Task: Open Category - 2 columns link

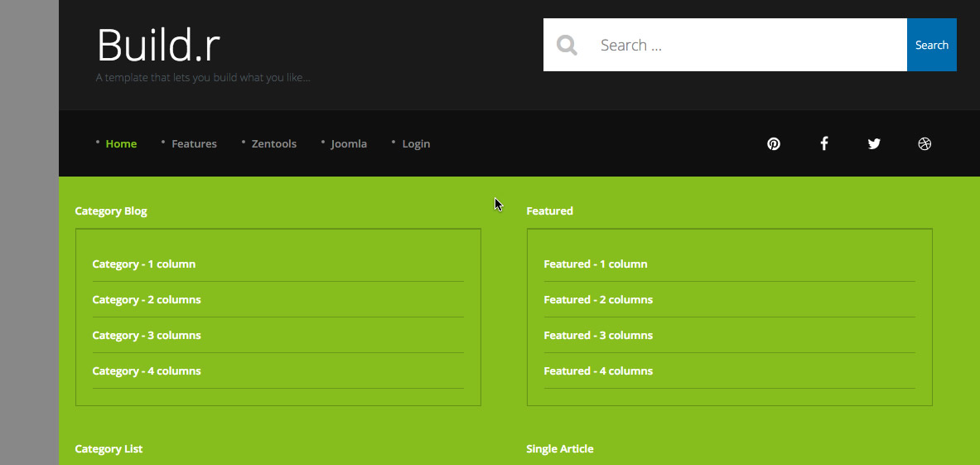Action: (x=147, y=299)
